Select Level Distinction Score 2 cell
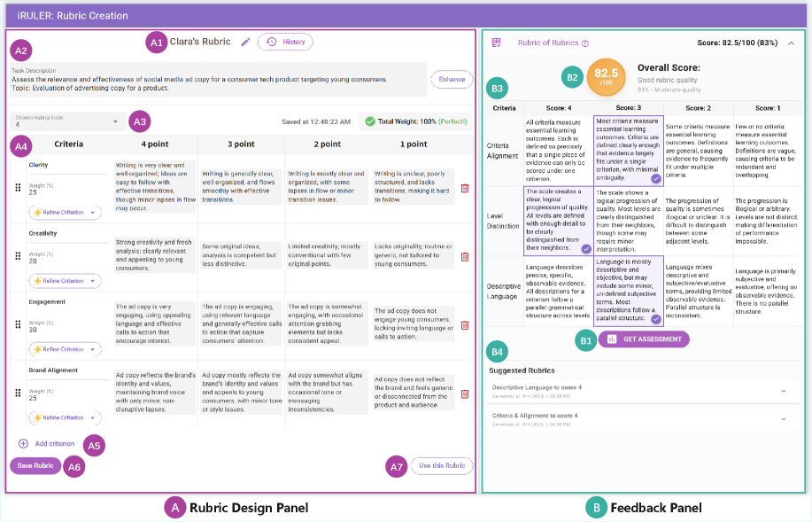 (x=698, y=222)
